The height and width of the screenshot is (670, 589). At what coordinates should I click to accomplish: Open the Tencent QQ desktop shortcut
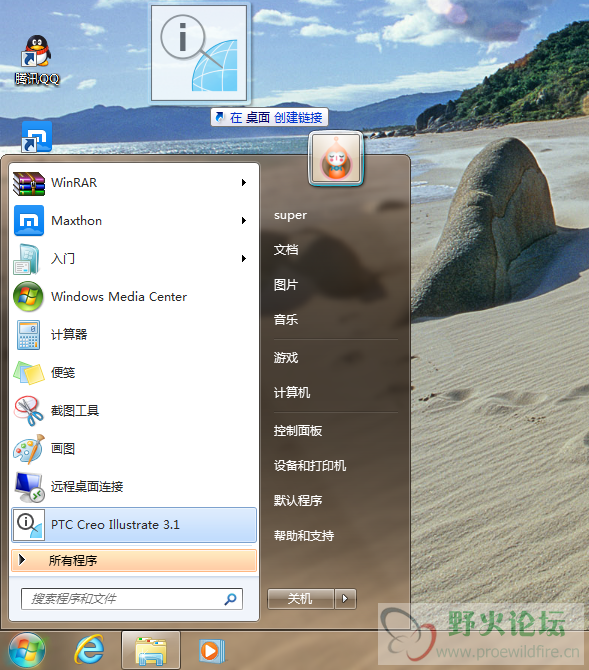point(37,59)
